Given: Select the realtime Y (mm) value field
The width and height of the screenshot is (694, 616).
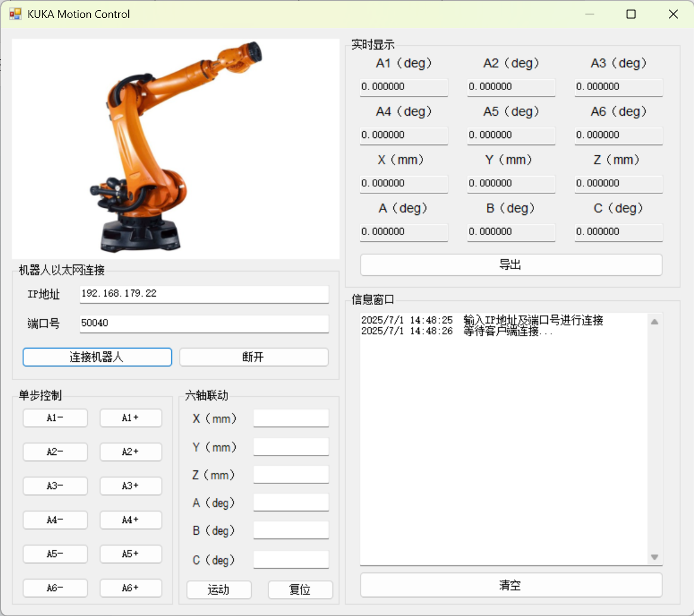Looking at the screenshot, I should (x=511, y=184).
